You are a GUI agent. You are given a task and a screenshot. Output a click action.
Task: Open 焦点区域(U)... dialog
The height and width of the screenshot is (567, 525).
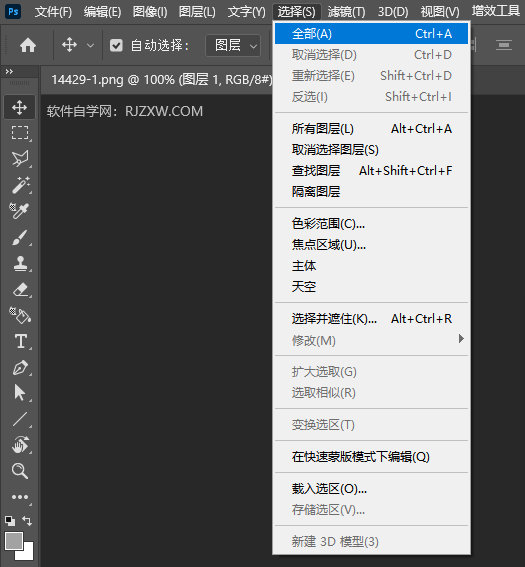[371, 245]
